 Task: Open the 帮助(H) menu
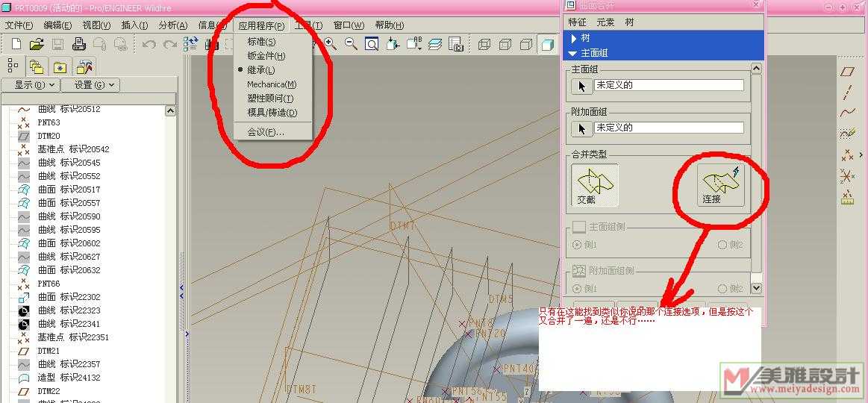[389, 25]
